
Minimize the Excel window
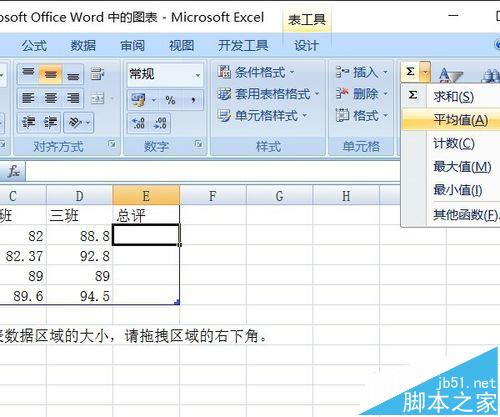[453, 15]
